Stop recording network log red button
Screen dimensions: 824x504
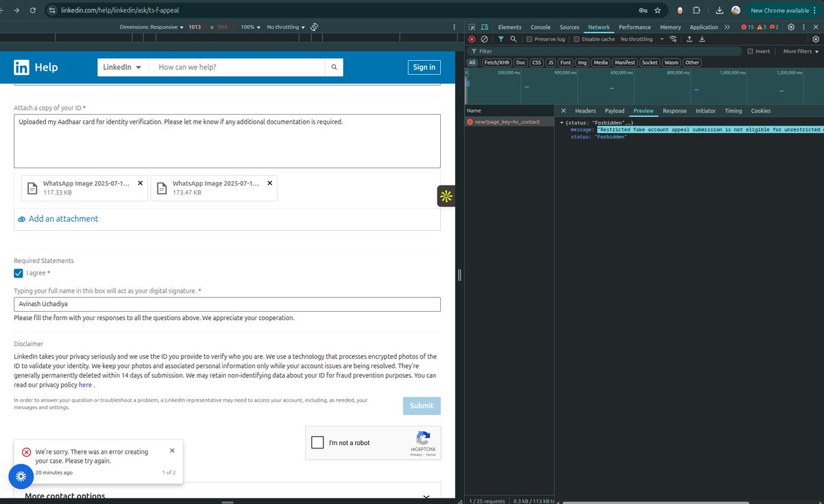pyautogui.click(x=472, y=39)
